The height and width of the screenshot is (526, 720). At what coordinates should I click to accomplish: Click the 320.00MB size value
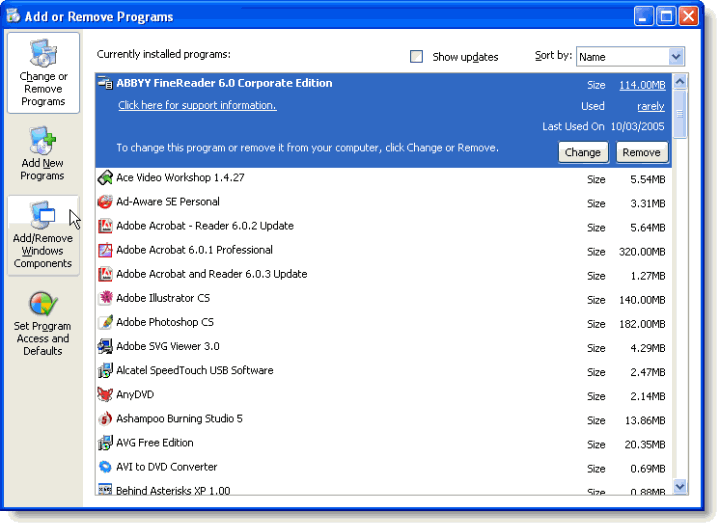click(642, 252)
